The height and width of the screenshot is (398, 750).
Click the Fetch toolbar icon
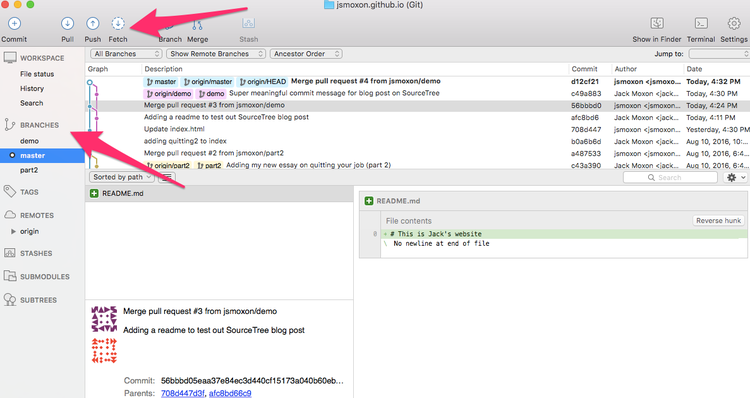coord(118,23)
